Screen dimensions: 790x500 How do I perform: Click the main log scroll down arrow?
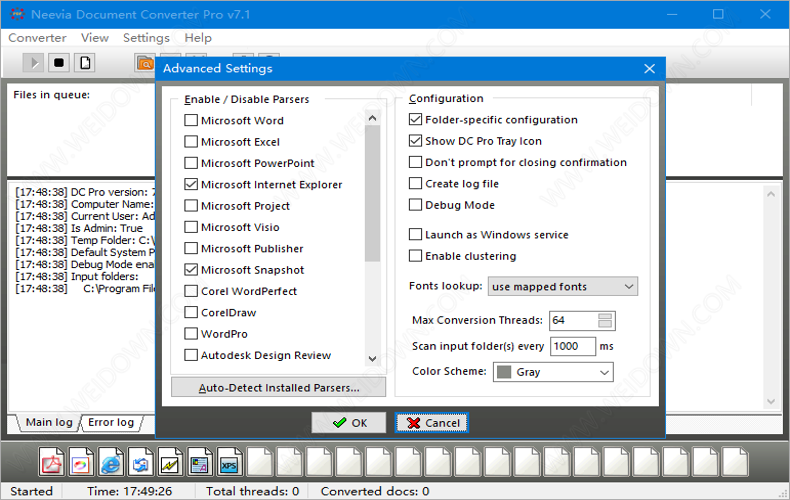click(771, 401)
